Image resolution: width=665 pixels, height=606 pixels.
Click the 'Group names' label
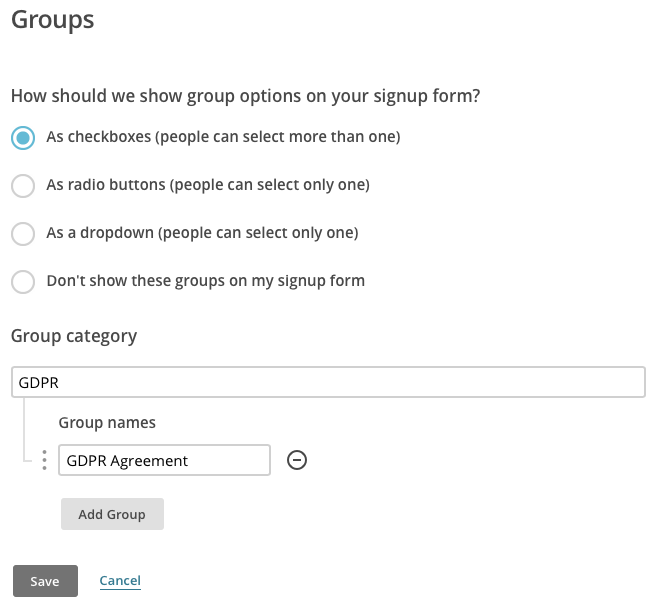[x=107, y=423]
